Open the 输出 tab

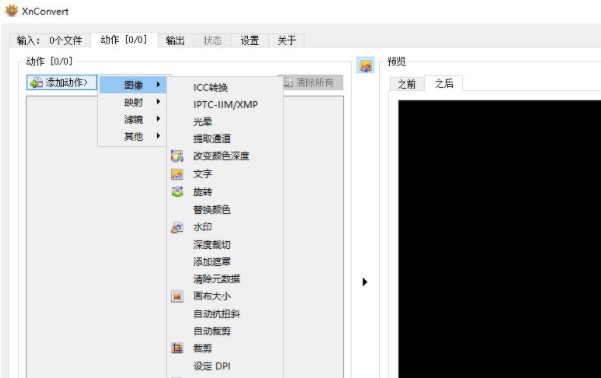click(x=176, y=40)
